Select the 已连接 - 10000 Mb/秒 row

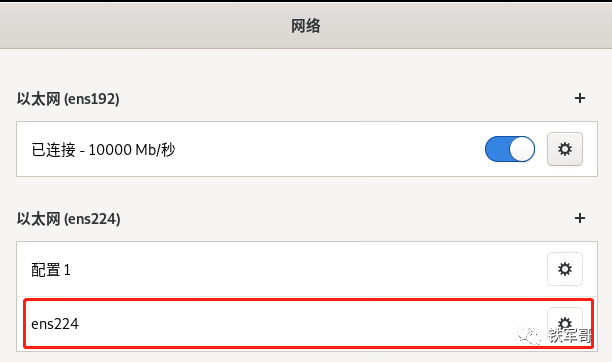pyautogui.click(x=307, y=149)
